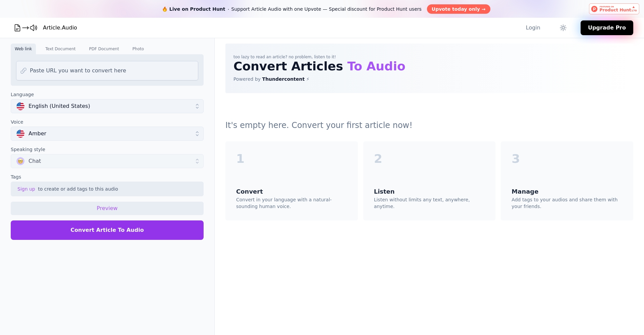Click the US flag icon in the Language selector

click(x=20, y=106)
